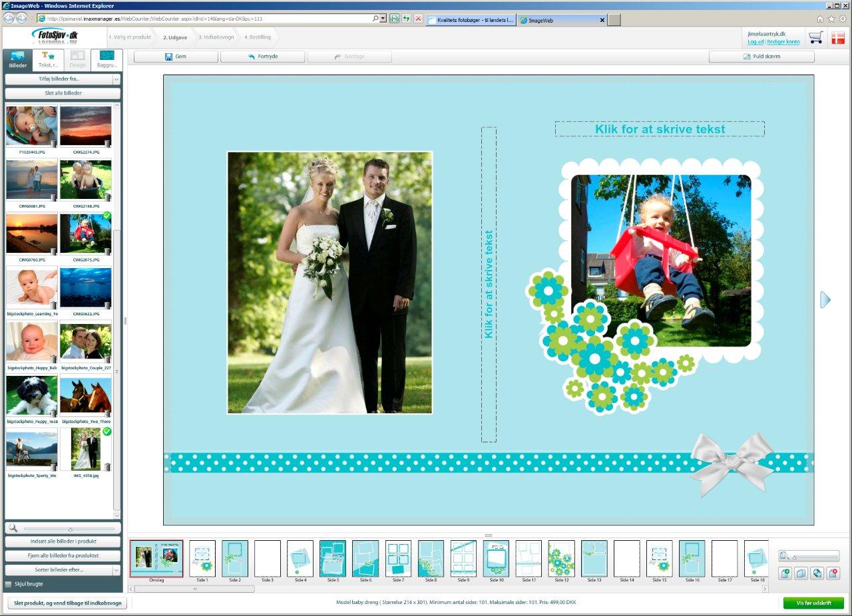Open the 'Baggrund' tab in left panel
852x616 pixels.
[x=106, y=60]
